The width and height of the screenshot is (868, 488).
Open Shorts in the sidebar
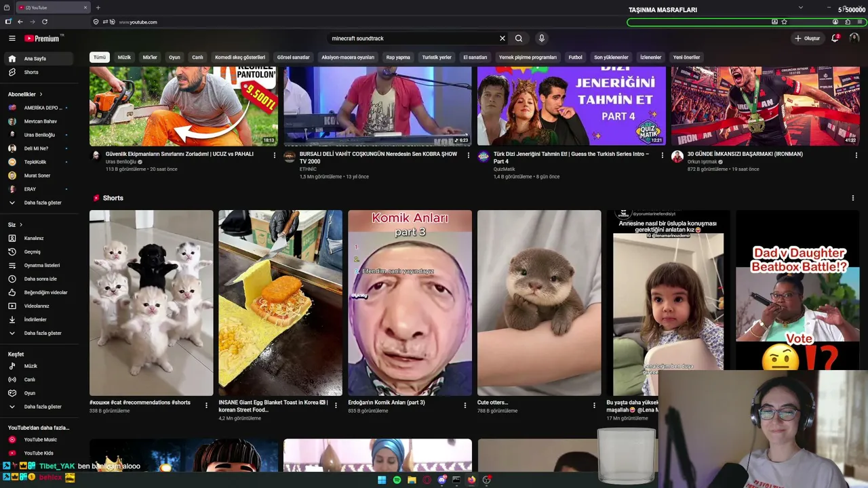click(x=38, y=73)
